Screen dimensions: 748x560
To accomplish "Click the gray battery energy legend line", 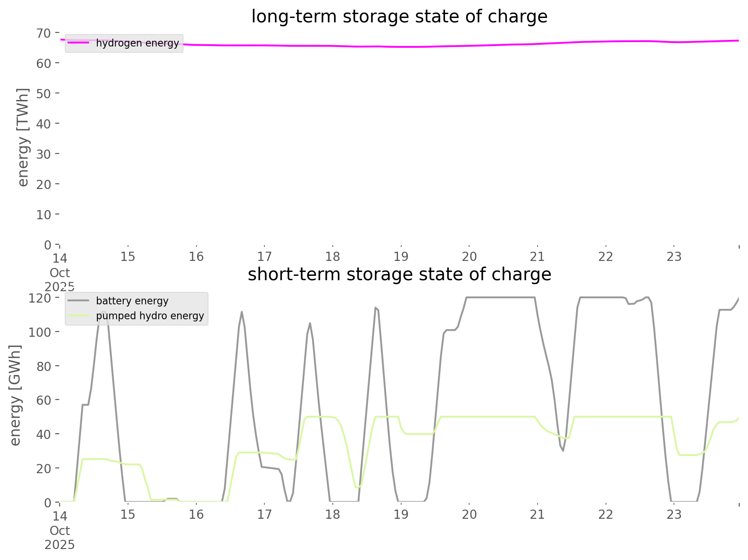I will [79, 301].
